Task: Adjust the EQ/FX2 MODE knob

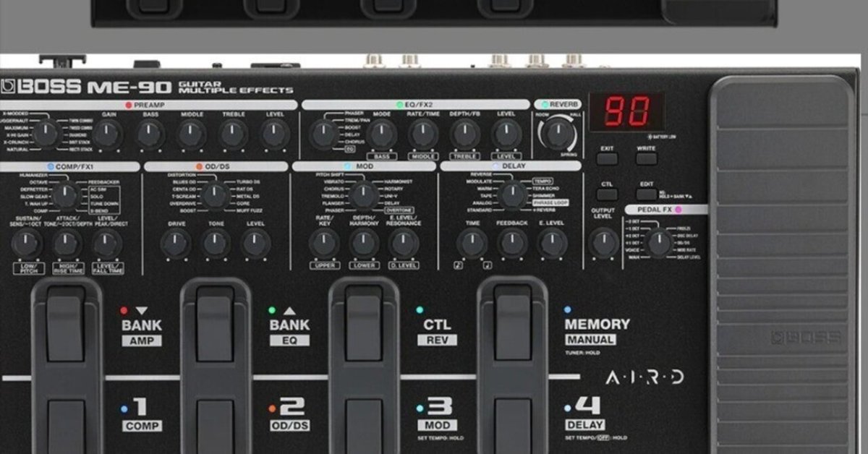Action: (x=381, y=134)
